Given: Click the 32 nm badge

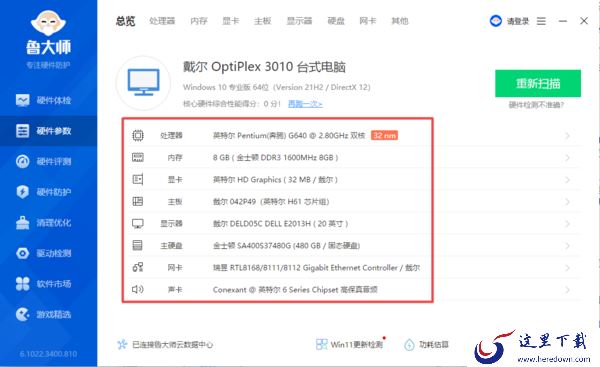Looking at the screenshot, I should [x=384, y=135].
